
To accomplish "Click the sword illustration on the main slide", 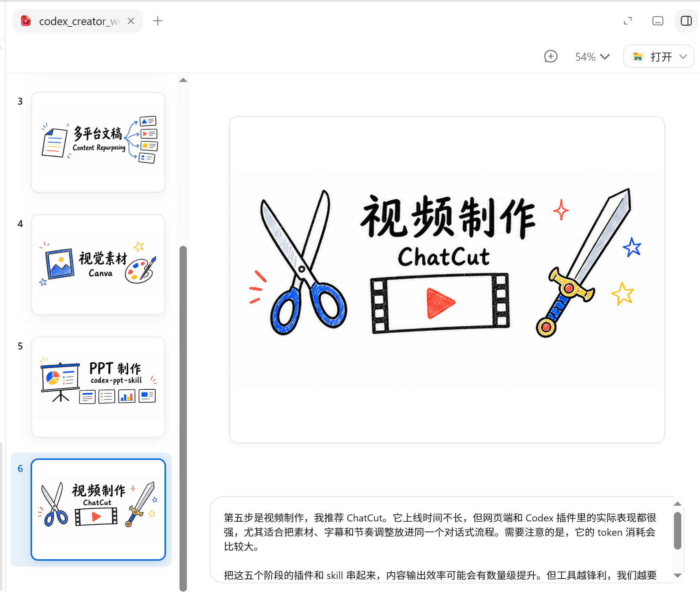I will (x=583, y=262).
